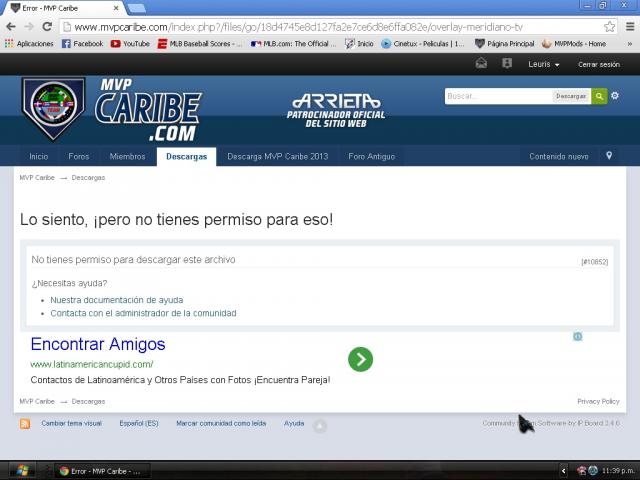Click the browser reload button
The width and height of the screenshot is (640, 480).
(46, 27)
